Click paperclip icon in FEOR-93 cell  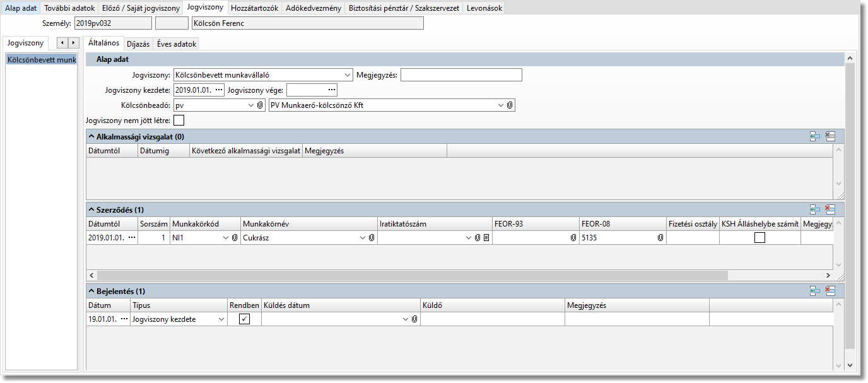click(573, 238)
